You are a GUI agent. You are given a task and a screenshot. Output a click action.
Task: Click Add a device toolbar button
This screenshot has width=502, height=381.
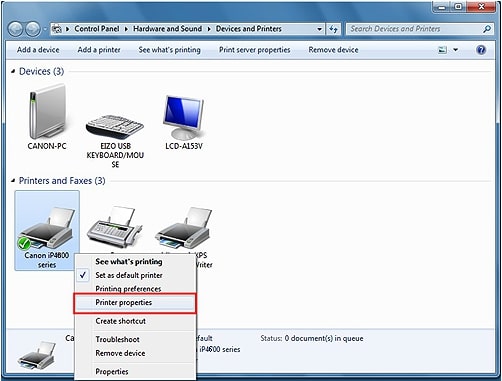pyautogui.click(x=38, y=50)
